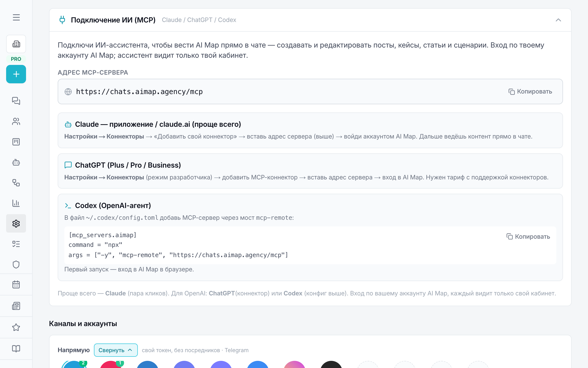Click the PRO plan badge
This screenshot has width=588, height=368.
pos(16,59)
